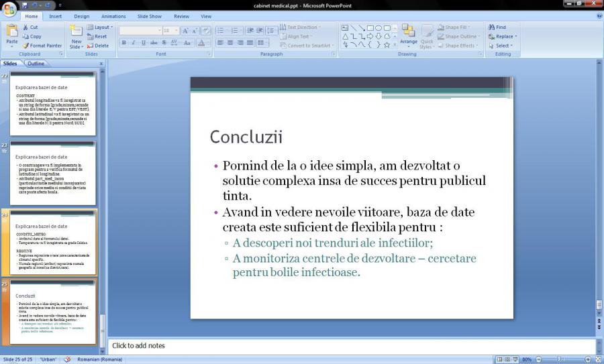Viewport: 604px width, 364px height.
Task: Switch to Slide Sorter view in status bar
Action: click(507, 359)
